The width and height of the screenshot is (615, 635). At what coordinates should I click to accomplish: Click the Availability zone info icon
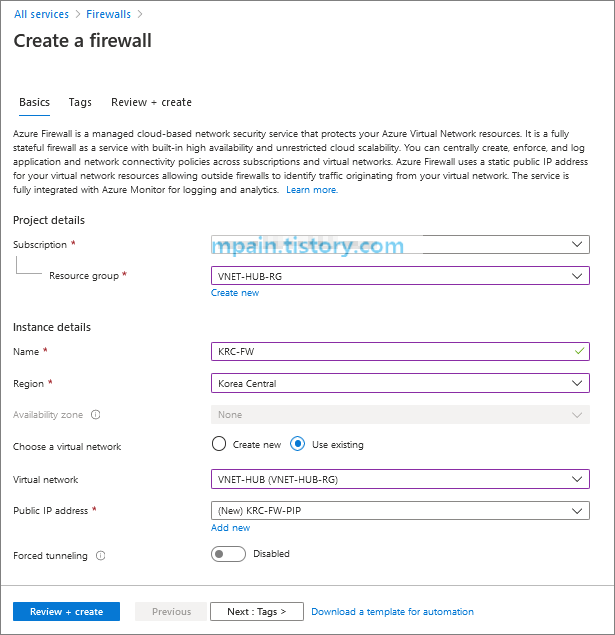(96, 415)
